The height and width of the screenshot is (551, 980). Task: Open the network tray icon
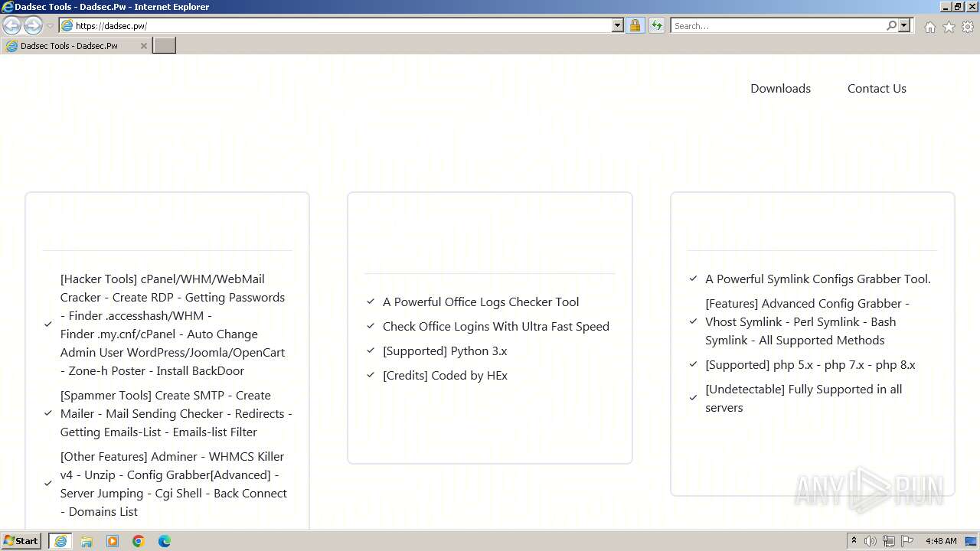[889, 541]
